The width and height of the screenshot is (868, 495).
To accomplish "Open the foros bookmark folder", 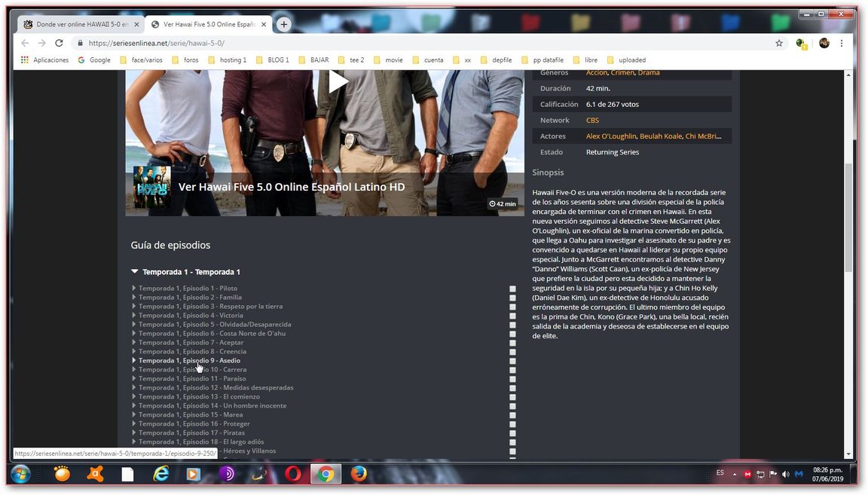I will pos(185,60).
